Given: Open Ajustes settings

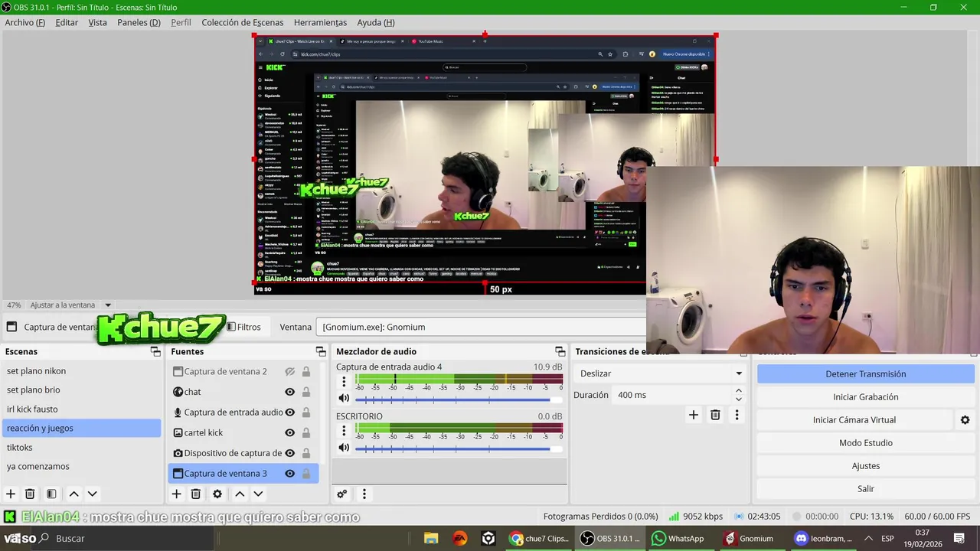Looking at the screenshot, I should [866, 466].
